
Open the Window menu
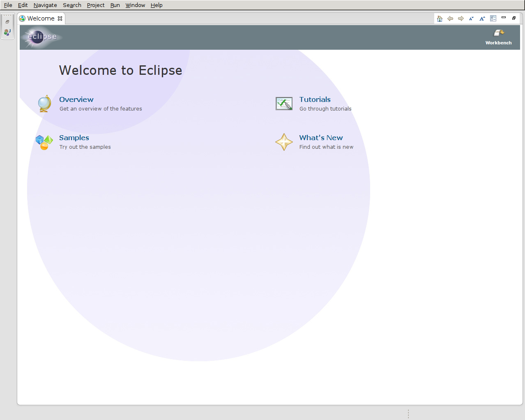[x=135, y=5]
